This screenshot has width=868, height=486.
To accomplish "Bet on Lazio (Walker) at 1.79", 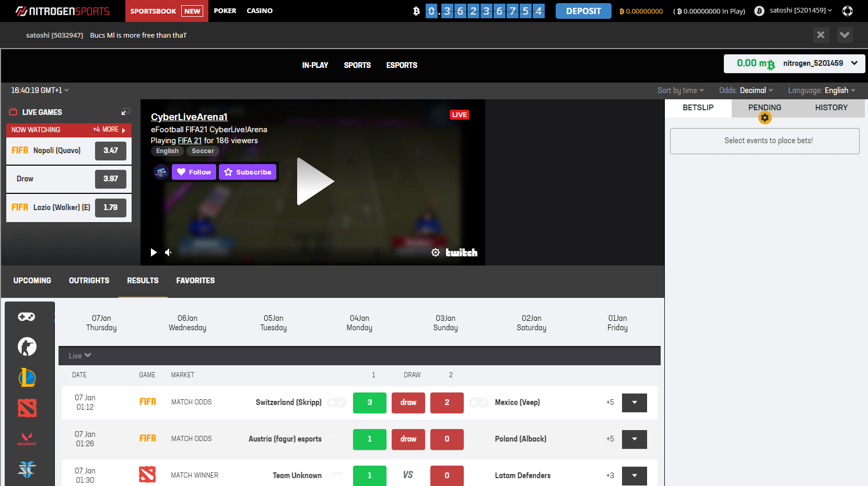I will (x=111, y=207).
